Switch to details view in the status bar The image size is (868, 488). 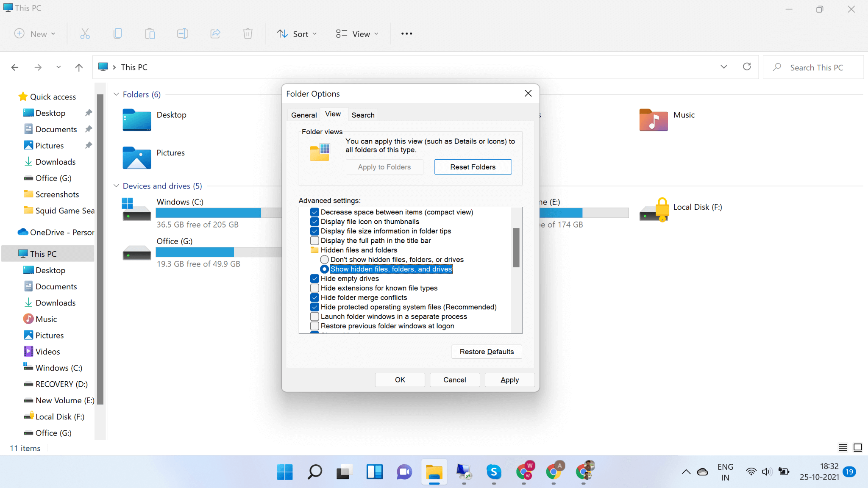[843, 448]
